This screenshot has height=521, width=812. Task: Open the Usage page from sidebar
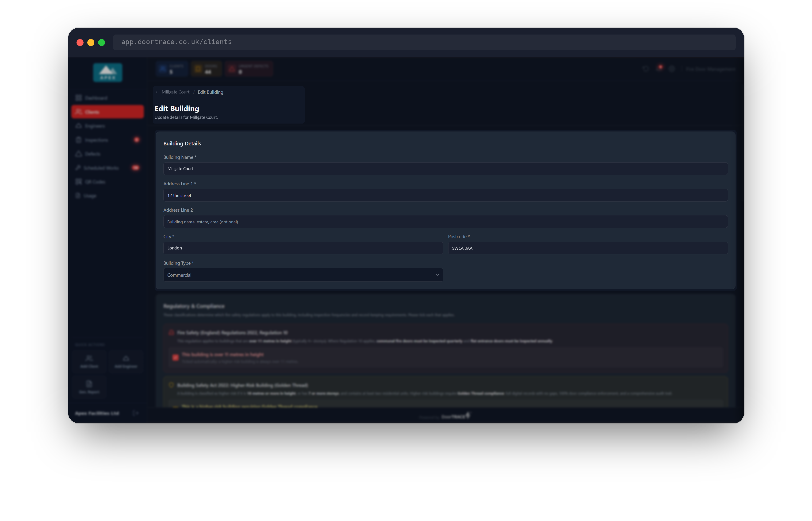tap(107, 196)
